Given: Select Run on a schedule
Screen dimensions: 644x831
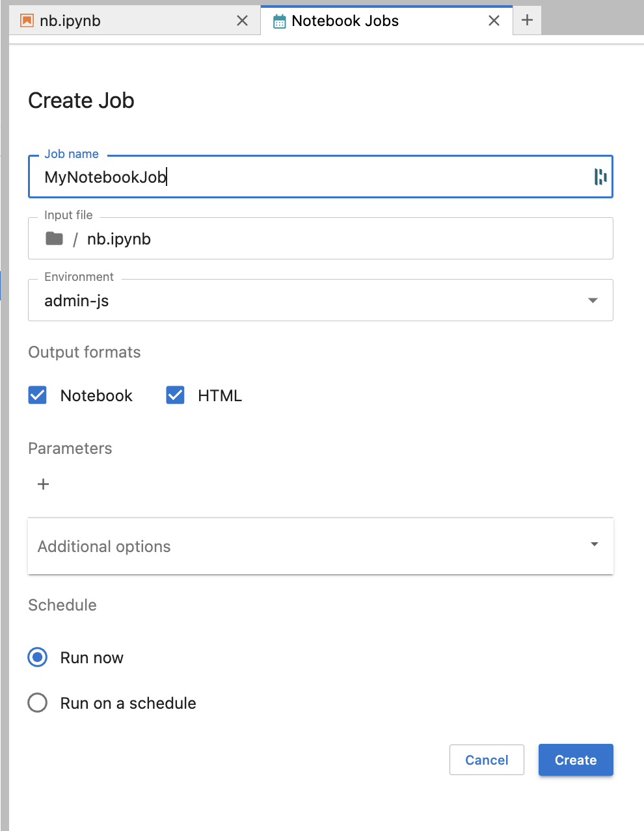Looking at the screenshot, I should [37, 703].
